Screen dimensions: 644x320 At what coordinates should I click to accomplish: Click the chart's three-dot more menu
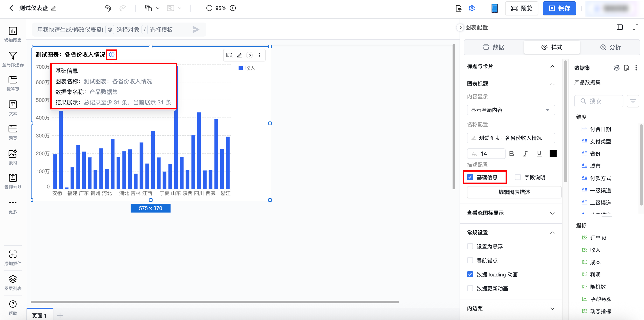coord(259,55)
